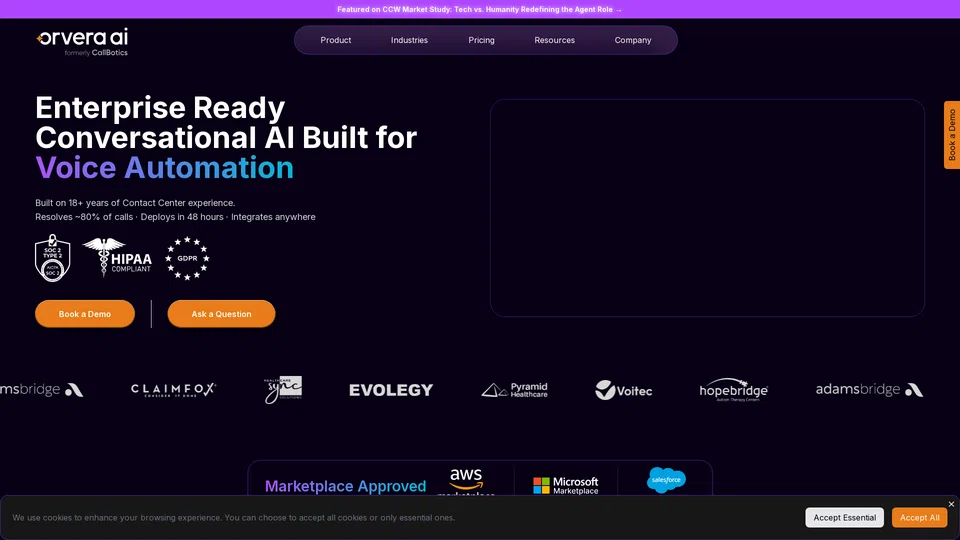Image resolution: width=960 pixels, height=540 pixels.
Task: Click the Pyramid Healthcare logo
Action: pyautogui.click(x=514, y=389)
